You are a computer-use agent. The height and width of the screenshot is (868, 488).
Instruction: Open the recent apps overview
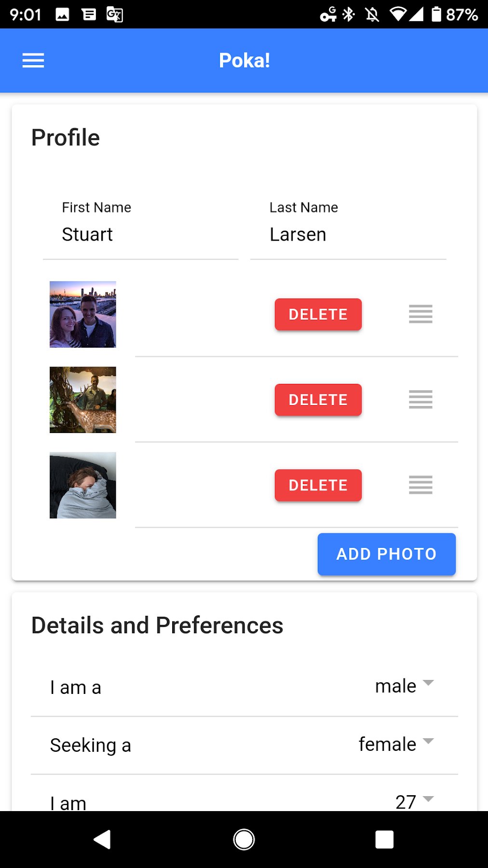point(384,839)
